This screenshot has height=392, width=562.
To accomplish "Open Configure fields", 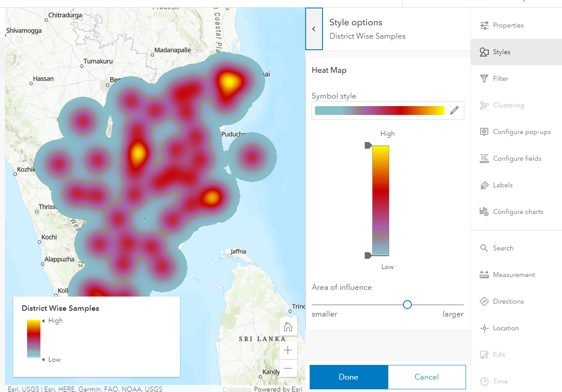I will (517, 158).
